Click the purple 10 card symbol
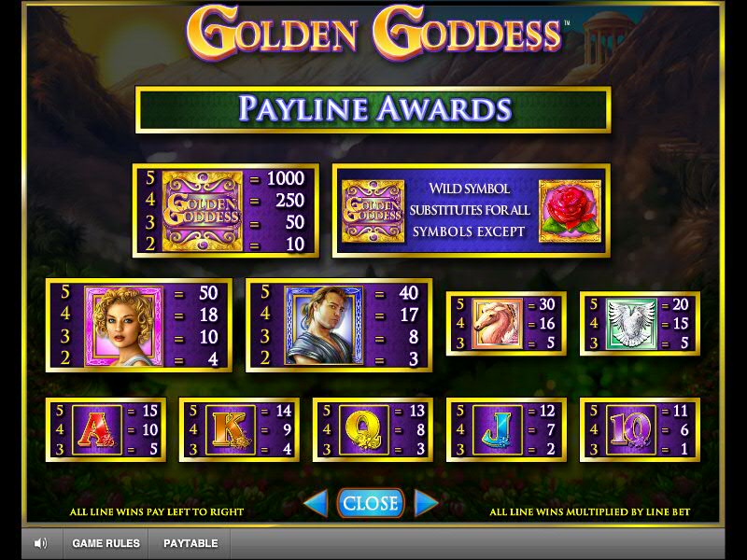 click(x=631, y=430)
